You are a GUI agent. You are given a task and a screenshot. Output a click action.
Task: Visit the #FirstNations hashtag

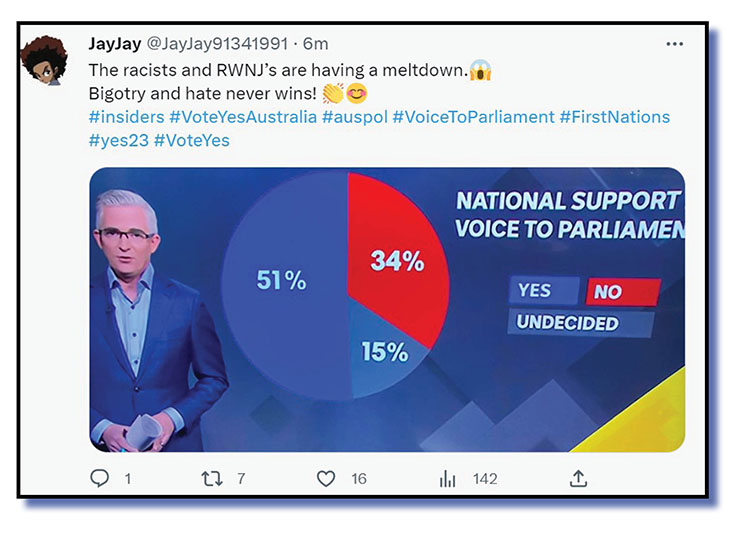pos(615,117)
